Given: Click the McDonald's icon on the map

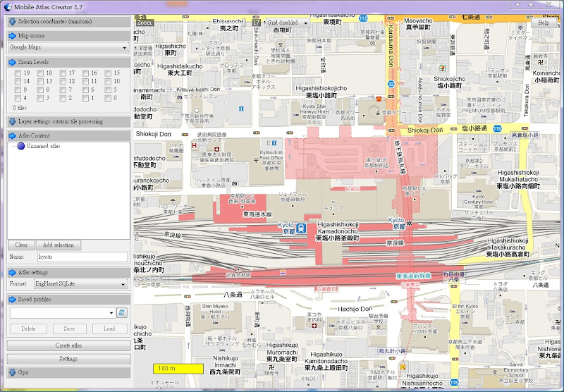Looking at the screenshot, I should point(379,99).
